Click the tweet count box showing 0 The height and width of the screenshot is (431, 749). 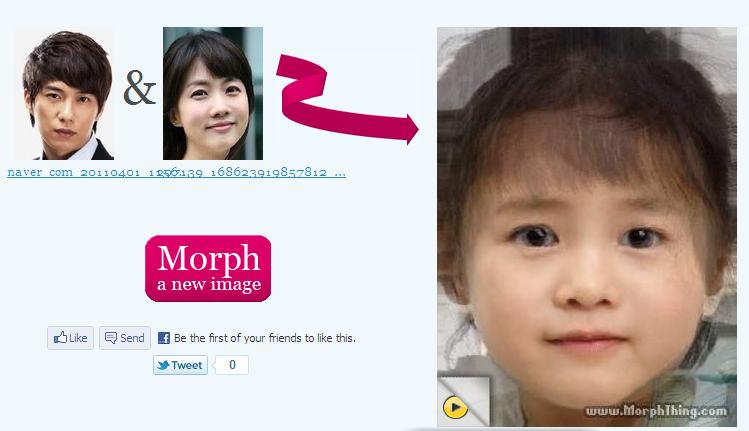232,365
